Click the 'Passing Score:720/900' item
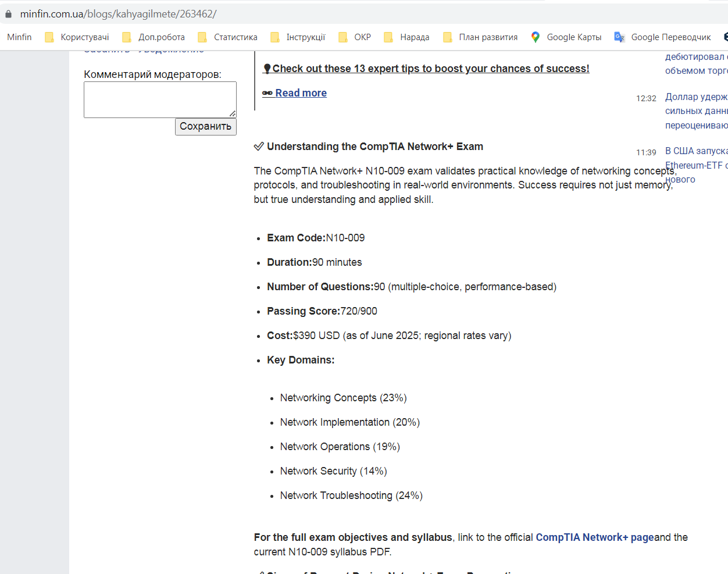 (322, 311)
